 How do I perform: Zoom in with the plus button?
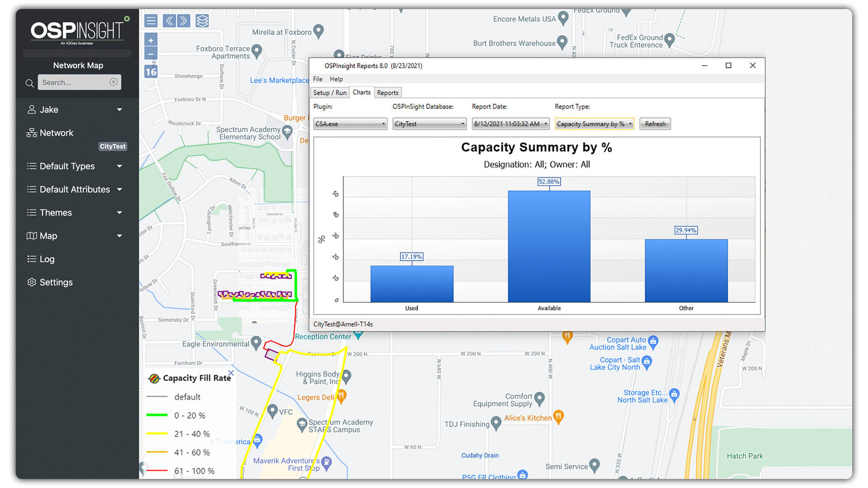151,40
